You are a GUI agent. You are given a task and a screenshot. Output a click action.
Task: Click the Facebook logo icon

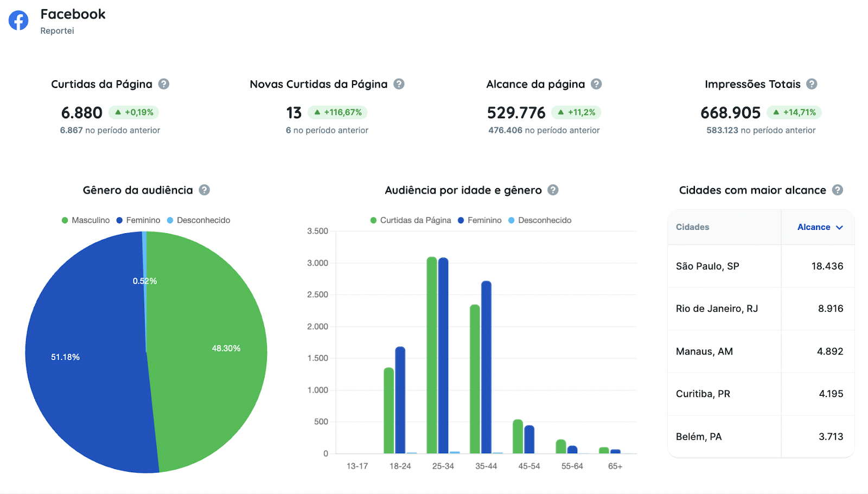pos(18,21)
